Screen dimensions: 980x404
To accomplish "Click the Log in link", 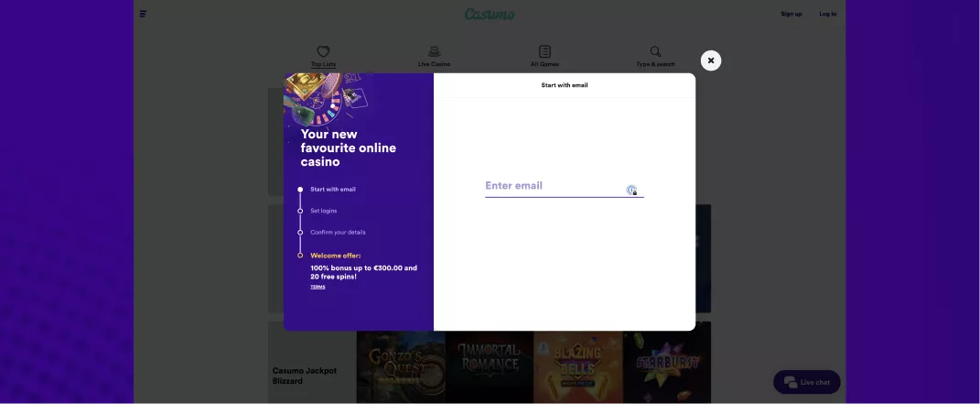I will coord(827,14).
